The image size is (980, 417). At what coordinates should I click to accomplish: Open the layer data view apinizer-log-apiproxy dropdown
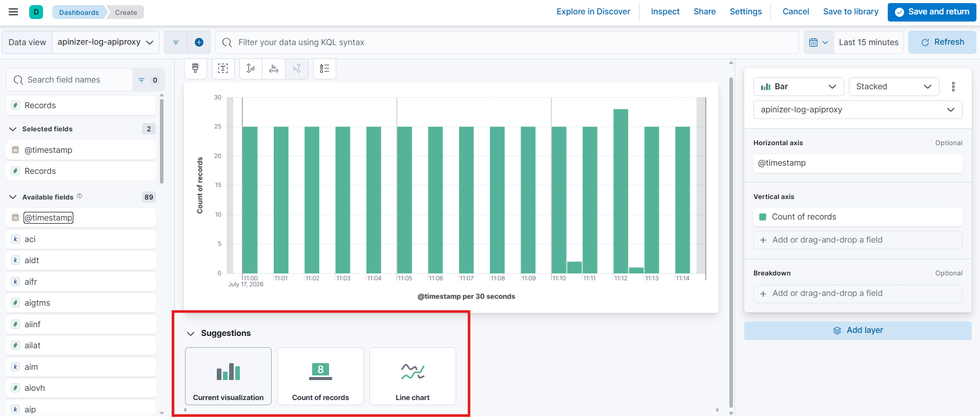pos(857,110)
